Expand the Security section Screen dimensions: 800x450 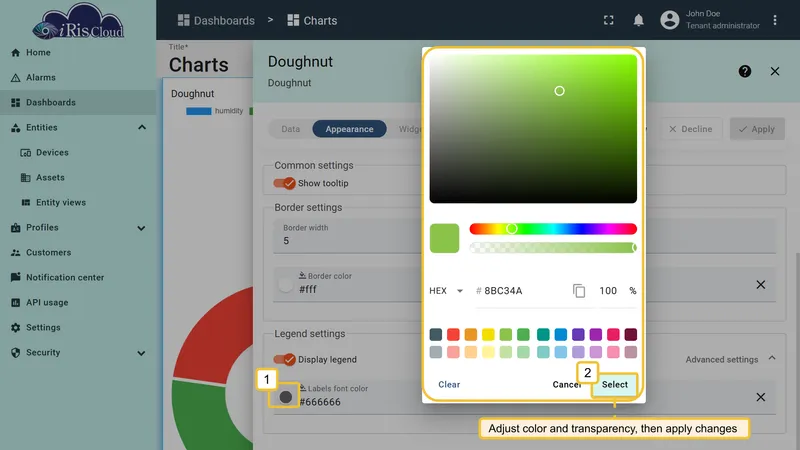(x=141, y=353)
